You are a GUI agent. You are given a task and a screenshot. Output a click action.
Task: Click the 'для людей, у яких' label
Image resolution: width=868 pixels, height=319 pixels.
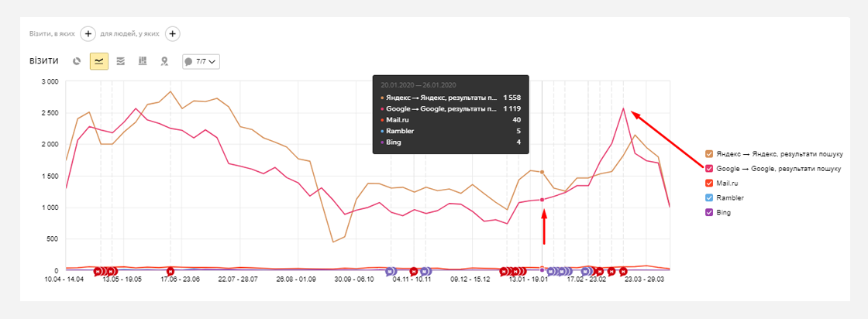pos(130,34)
